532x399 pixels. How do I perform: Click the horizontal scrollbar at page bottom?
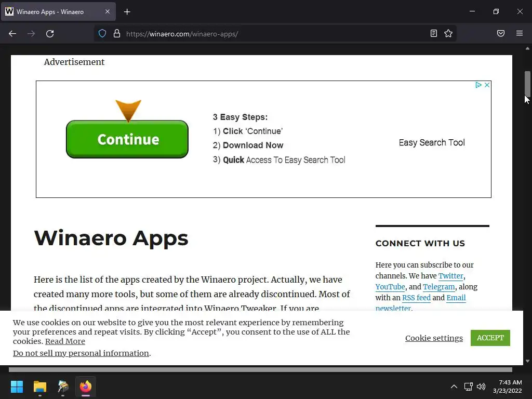pos(260,369)
